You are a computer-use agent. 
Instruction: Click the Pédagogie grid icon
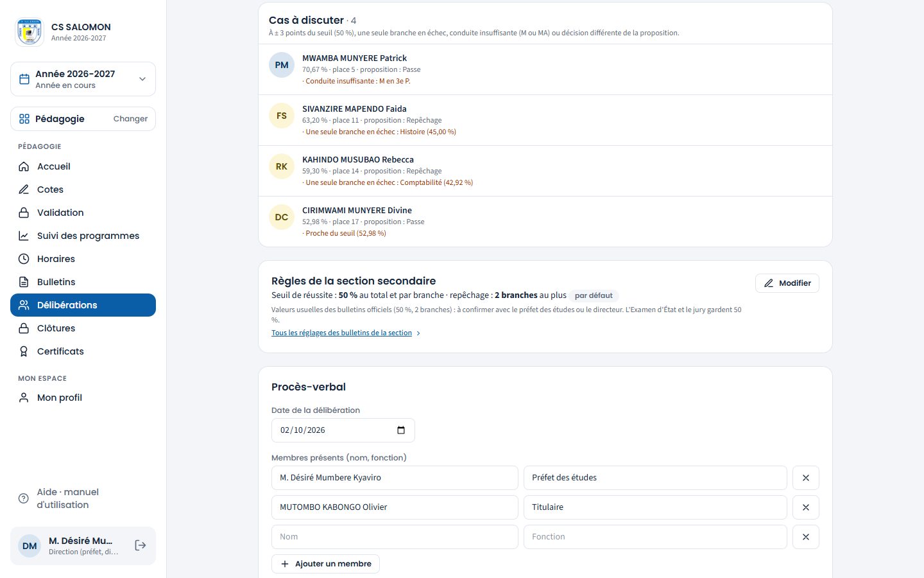click(24, 119)
